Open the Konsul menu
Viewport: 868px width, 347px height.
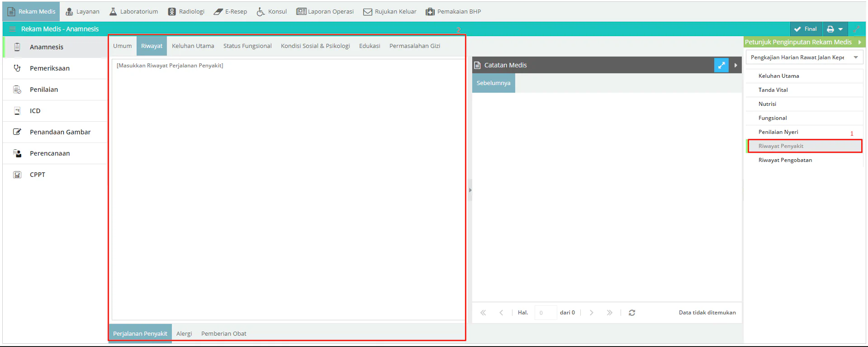tap(272, 11)
